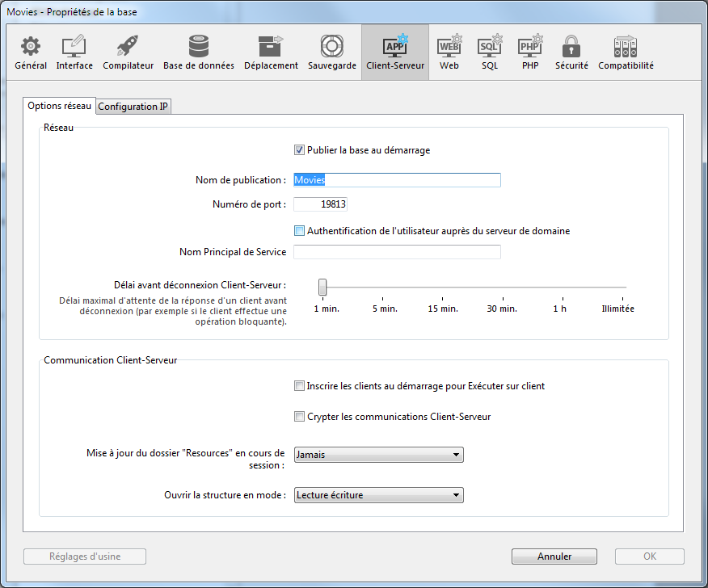This screenshot has height=588, width=708.
Task: Open the Général settings gear icon
Action: (31, 46)
